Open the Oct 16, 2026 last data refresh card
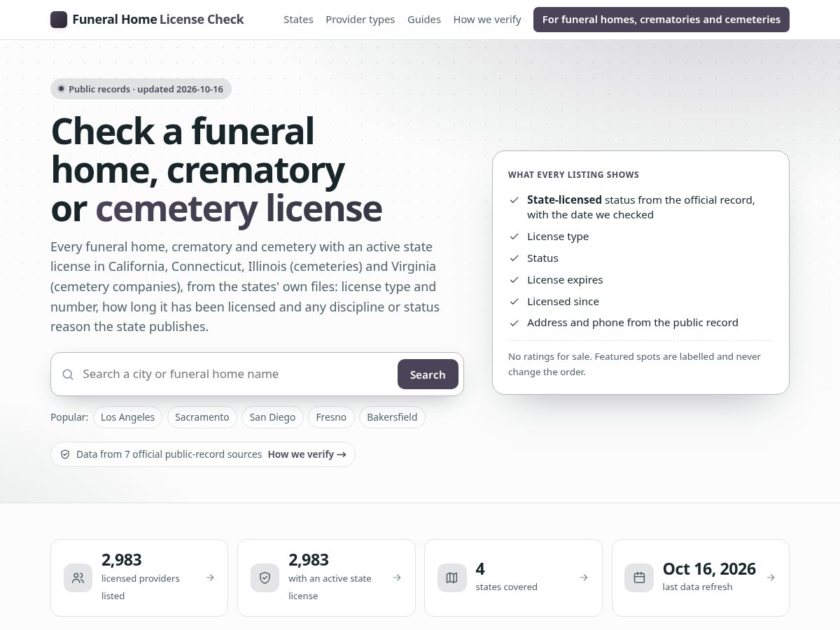The image size is (840, 630). [x=701, y=577]
